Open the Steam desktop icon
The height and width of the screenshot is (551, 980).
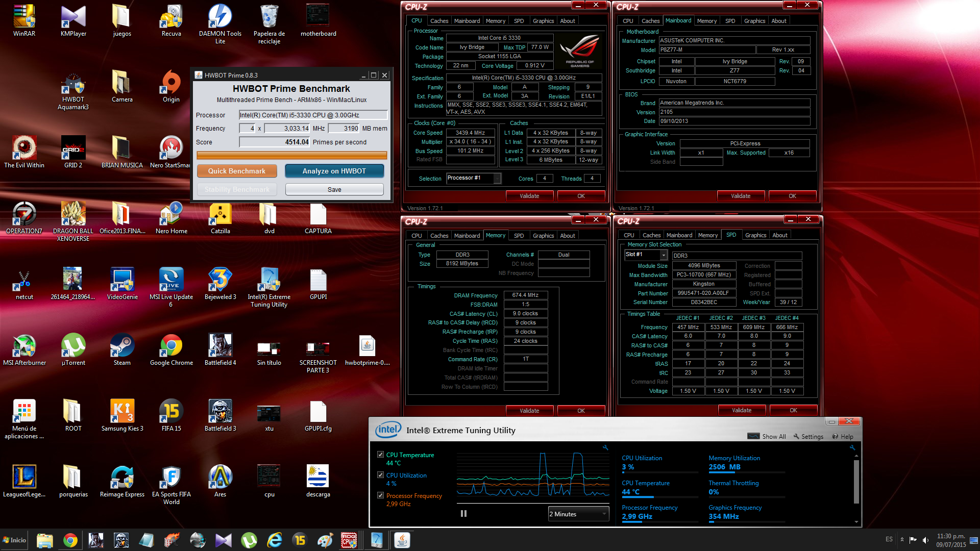click(x=122, y=349)
